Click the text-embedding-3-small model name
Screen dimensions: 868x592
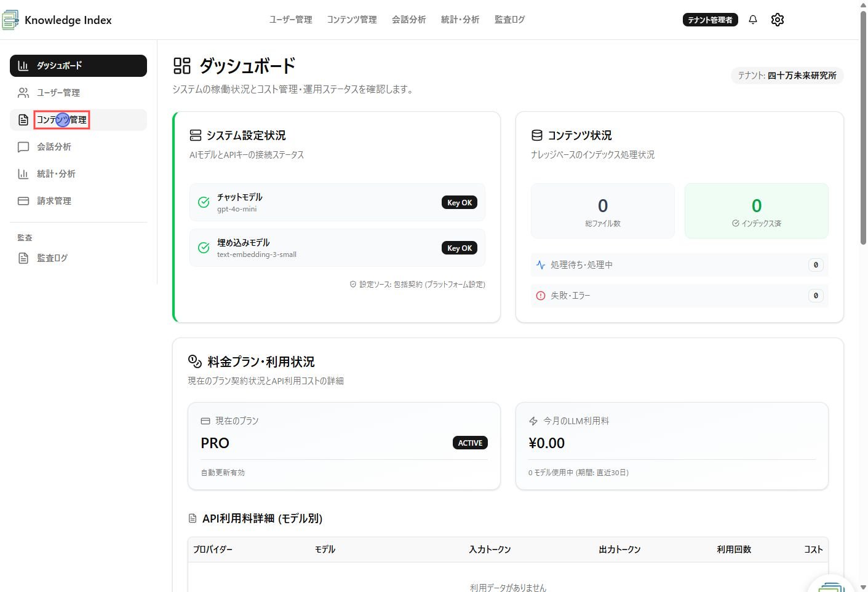257,255
